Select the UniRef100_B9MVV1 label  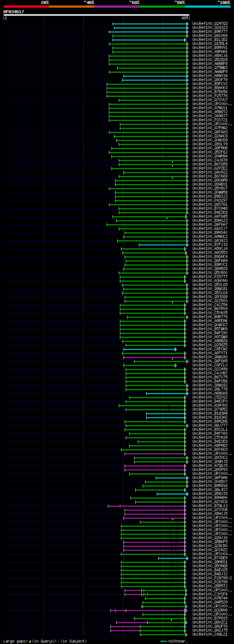tap(210, 47)
